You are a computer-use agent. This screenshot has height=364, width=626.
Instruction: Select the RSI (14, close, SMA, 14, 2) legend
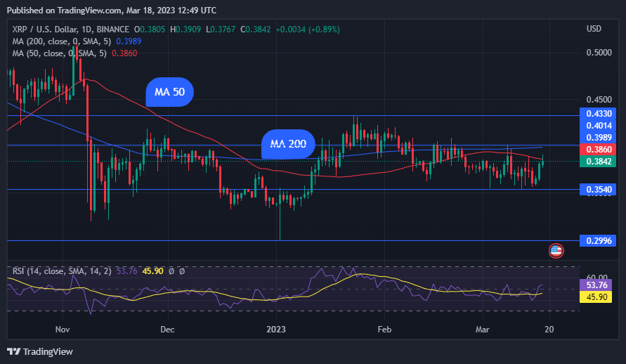click(x=62, y=271)
